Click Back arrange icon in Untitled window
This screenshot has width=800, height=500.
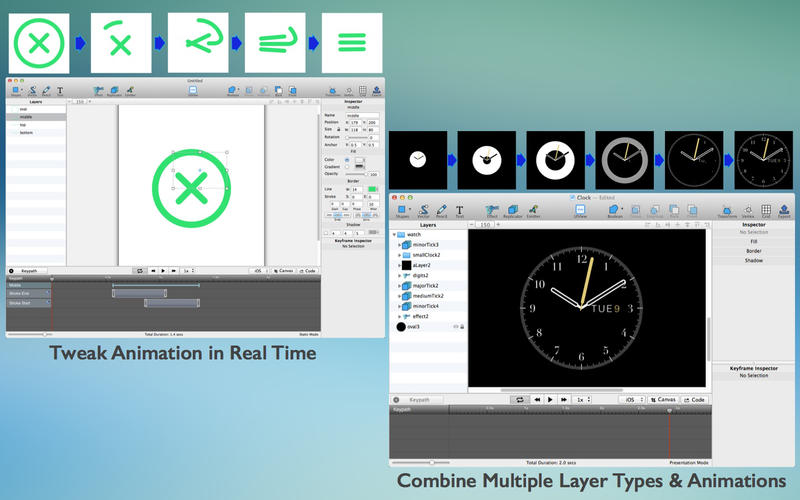[279, 91]
